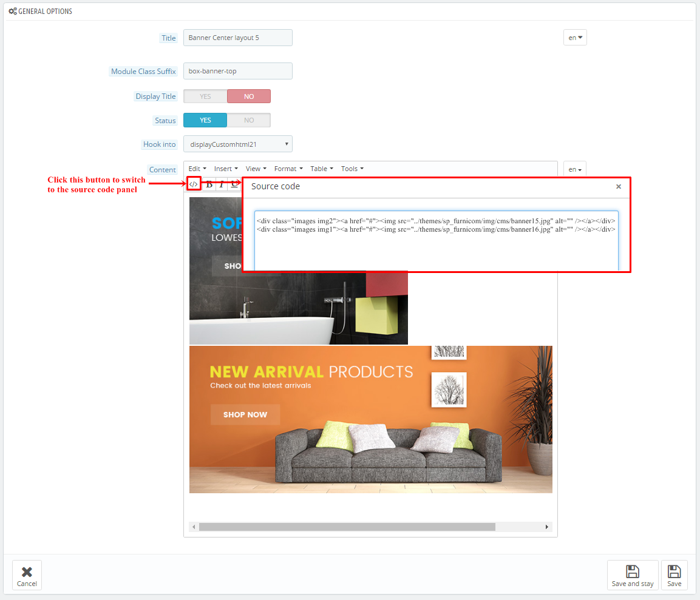Click the Title label

[168, 38]
